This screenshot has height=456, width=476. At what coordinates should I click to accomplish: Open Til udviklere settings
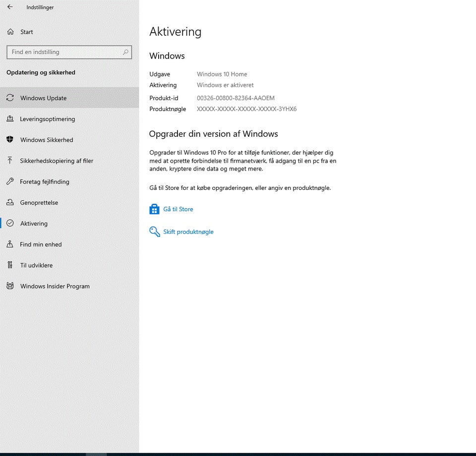pos(69,265)
